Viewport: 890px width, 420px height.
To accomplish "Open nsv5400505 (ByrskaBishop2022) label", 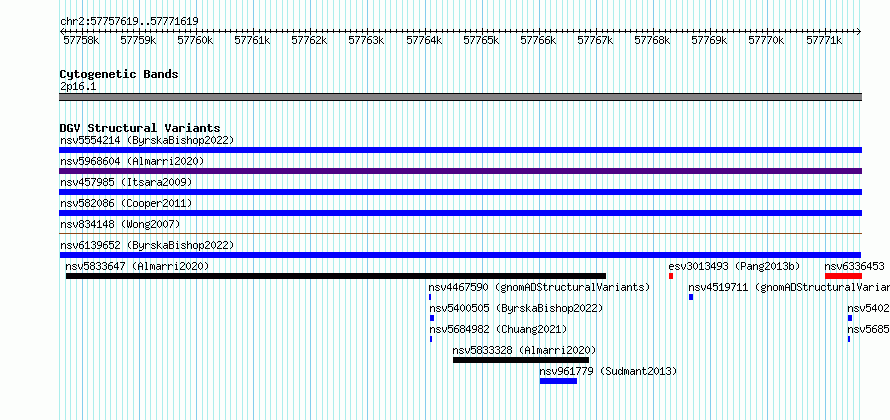I will pos(516,308).
